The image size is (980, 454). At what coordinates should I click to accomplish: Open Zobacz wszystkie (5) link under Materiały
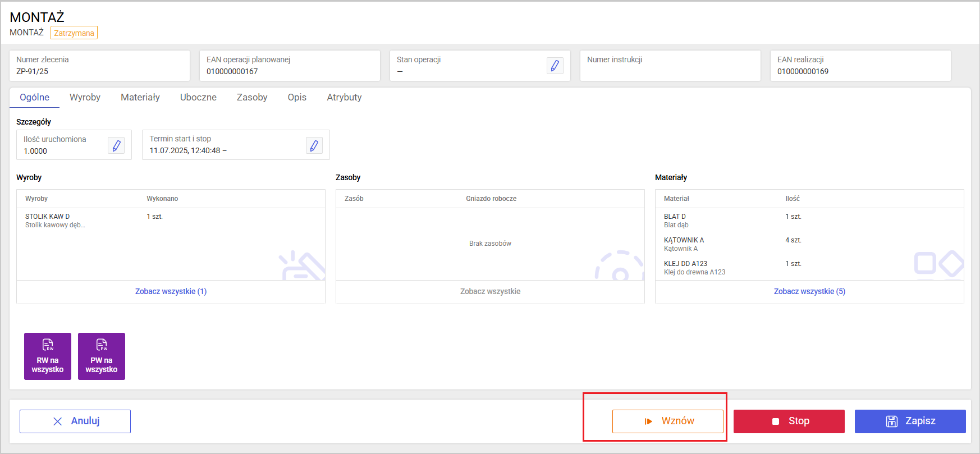809,291
